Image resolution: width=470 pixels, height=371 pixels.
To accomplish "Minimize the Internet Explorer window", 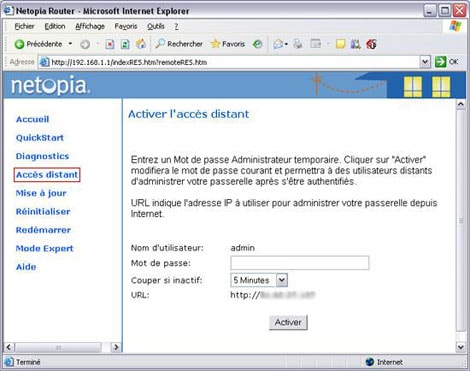I will pos(430,11).
